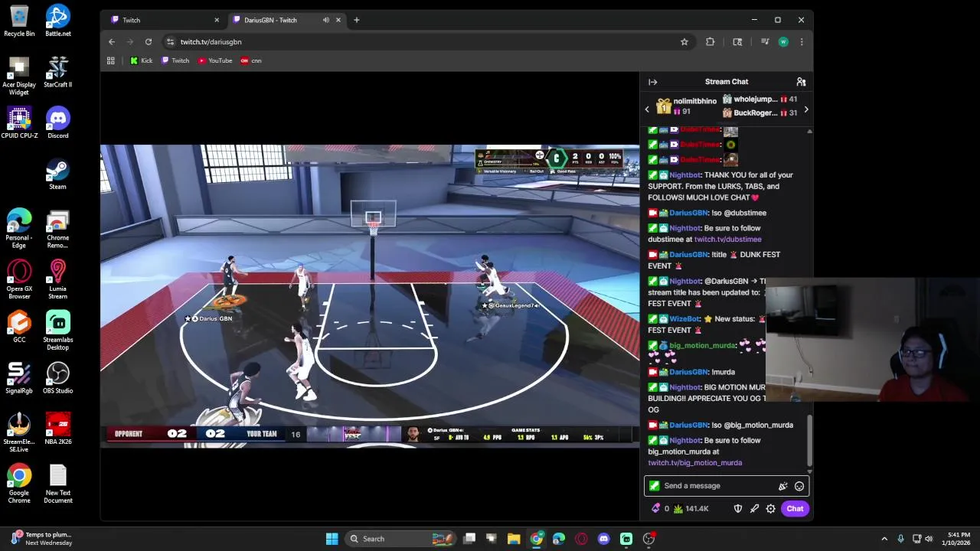The height and width of the screenshot is (551, 980).
Task: Open Lumia Stream desktop icon
Action: click(58, 279)
